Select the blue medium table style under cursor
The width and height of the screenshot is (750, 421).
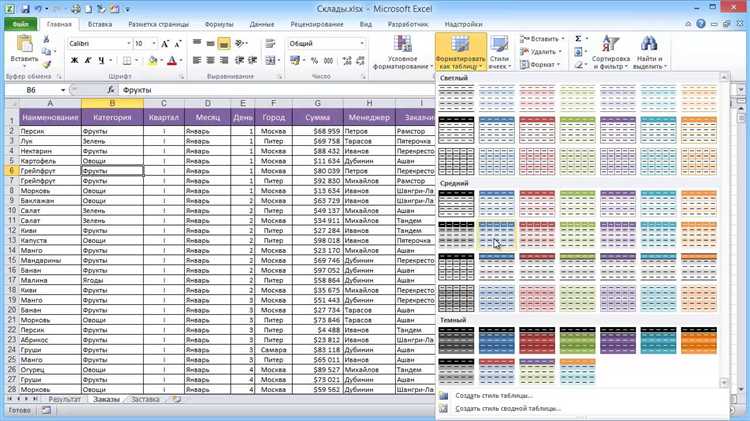pyautogui.click(x=496, y=235)
